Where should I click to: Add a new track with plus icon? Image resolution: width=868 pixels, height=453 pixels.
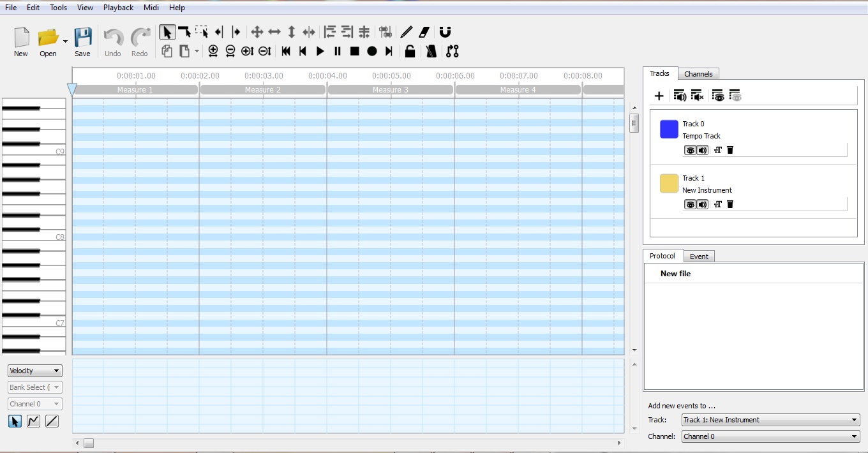pos(659,96)
